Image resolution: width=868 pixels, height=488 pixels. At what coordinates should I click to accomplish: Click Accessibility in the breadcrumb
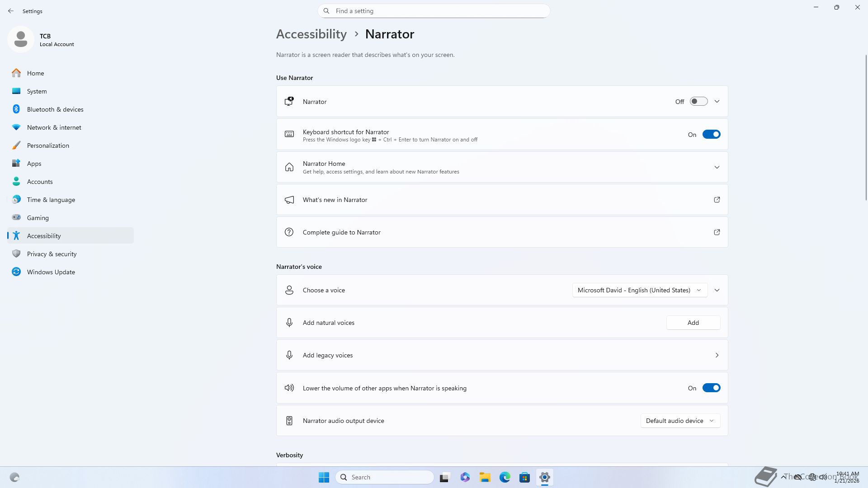coord(311,34)
